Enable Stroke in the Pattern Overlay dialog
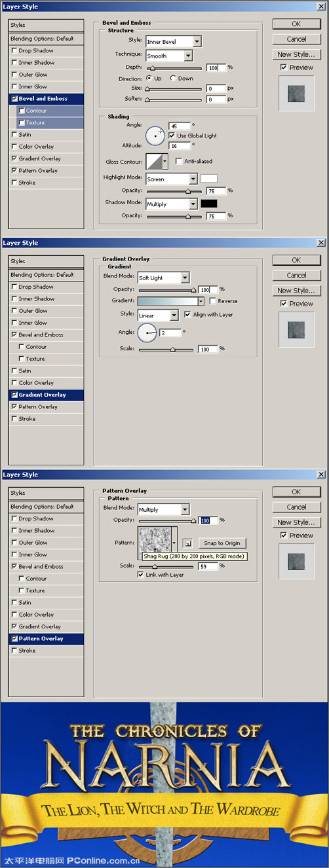Image resolution: width=329 pixels, height=868 pixels. [x=14, y=651]
